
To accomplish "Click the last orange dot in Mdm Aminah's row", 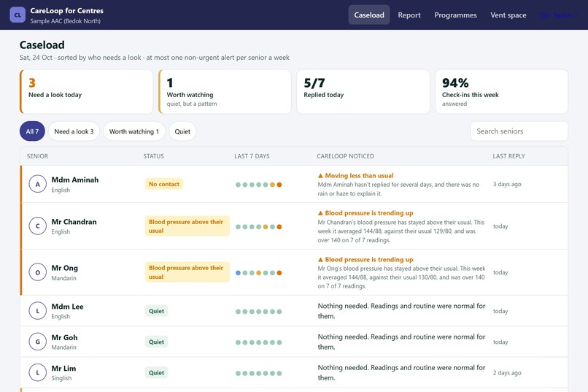I will coord(279,185).
